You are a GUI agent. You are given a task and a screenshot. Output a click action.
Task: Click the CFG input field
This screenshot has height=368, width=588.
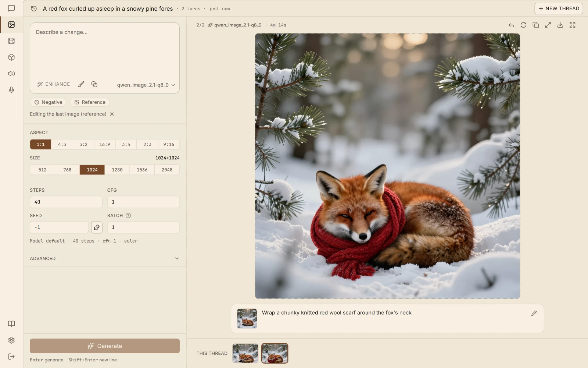click(143, 202)
